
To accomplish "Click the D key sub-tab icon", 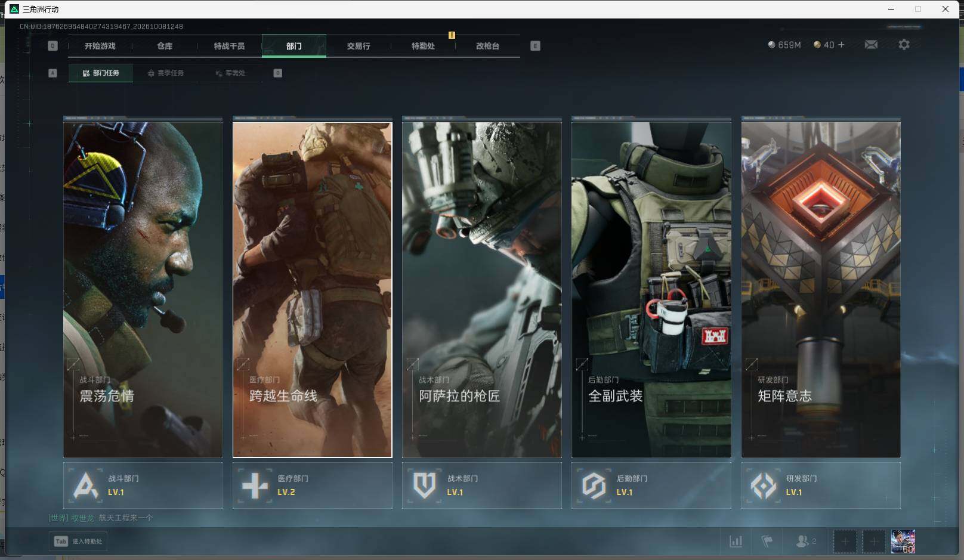I will point(277,73).
